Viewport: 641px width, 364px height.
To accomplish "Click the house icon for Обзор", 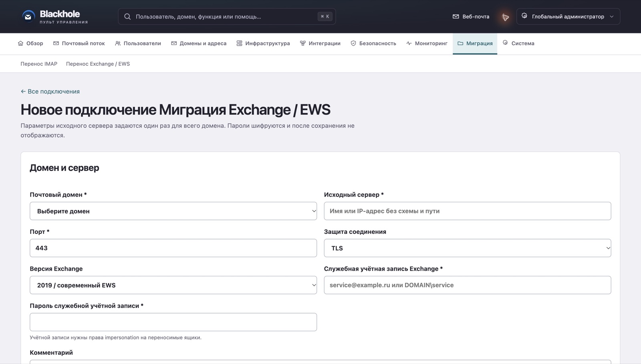I will tap(20, 43).
